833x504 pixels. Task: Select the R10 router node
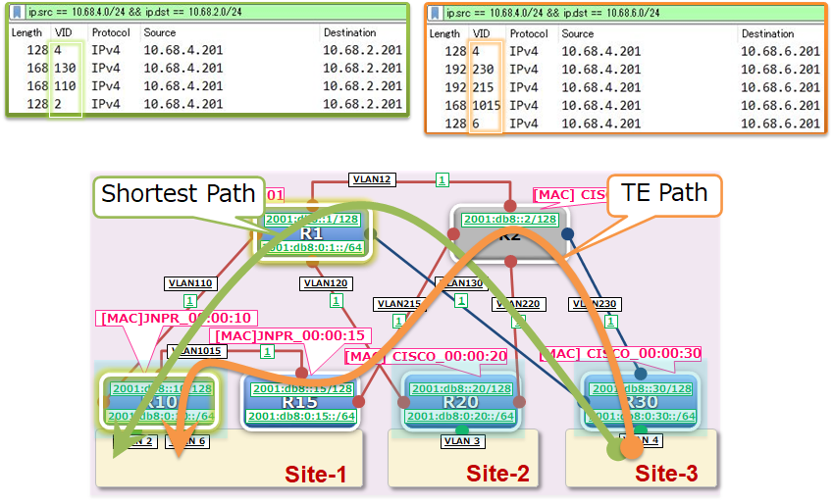(x=159, y=402)
